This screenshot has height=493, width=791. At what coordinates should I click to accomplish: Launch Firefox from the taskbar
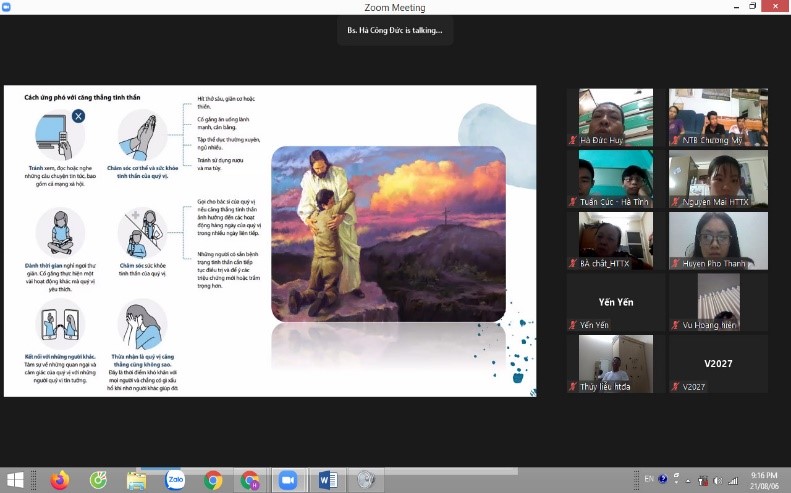click(60, 480)
